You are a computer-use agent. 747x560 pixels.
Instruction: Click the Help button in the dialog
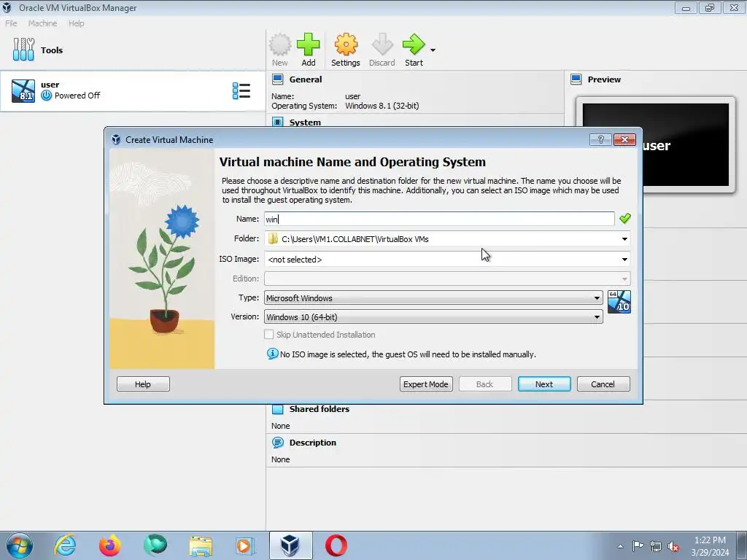pyautogui.click(x=143, y=384)
